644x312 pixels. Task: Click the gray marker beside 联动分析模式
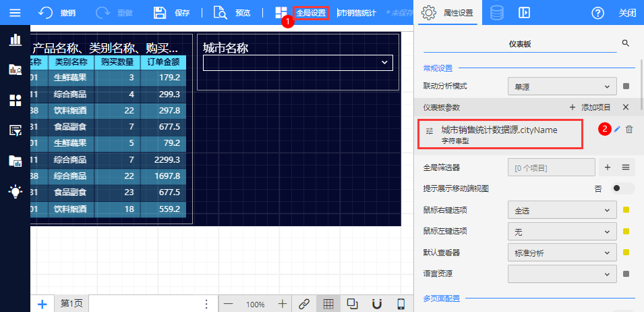[626, 86]
